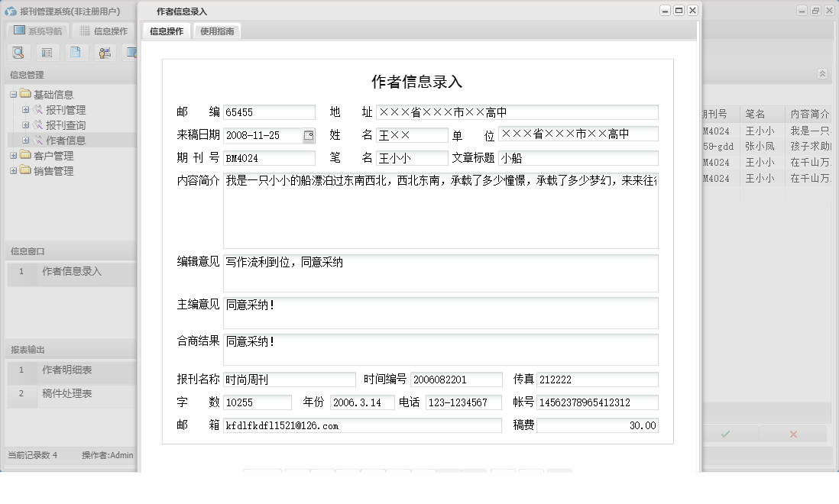Click the gear icon beside 作者信息
The height and width of the screenshot is (504, 839).
[37, 140]
